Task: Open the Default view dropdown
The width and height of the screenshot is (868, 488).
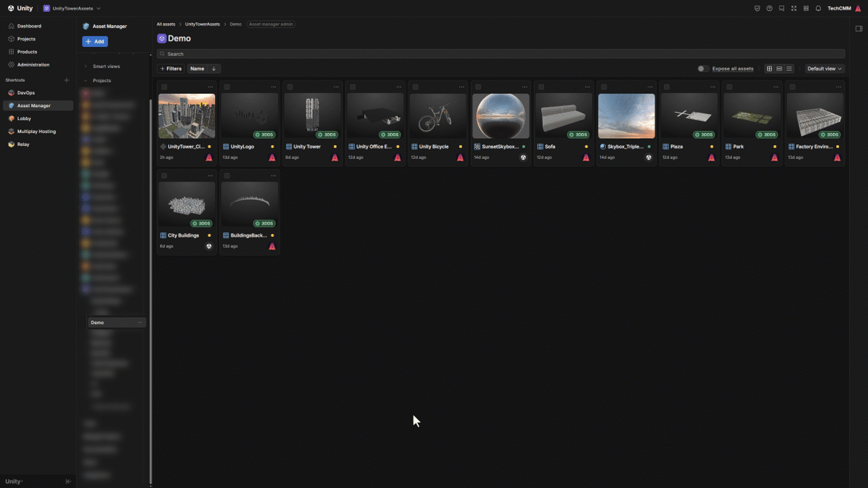Action: point(824,68)
